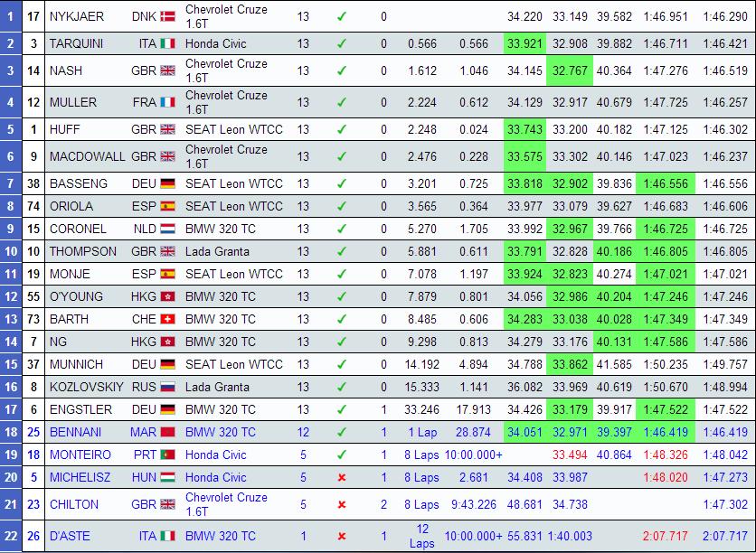Screen dimensions: 756x553
Task: Click the red cross in D'ASTE's row
Action: [341, 536]
